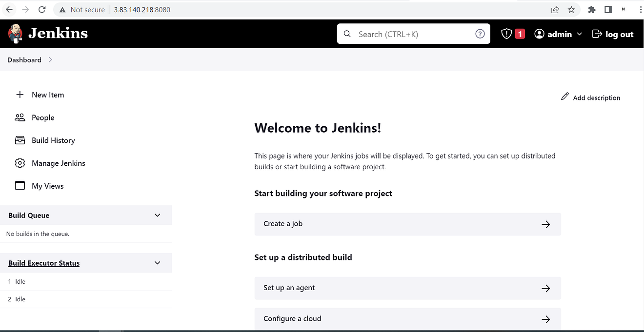Click the People icon in sidebar
Image resolution: width=644 pixels, height=332 pixels.
(20, 117)
